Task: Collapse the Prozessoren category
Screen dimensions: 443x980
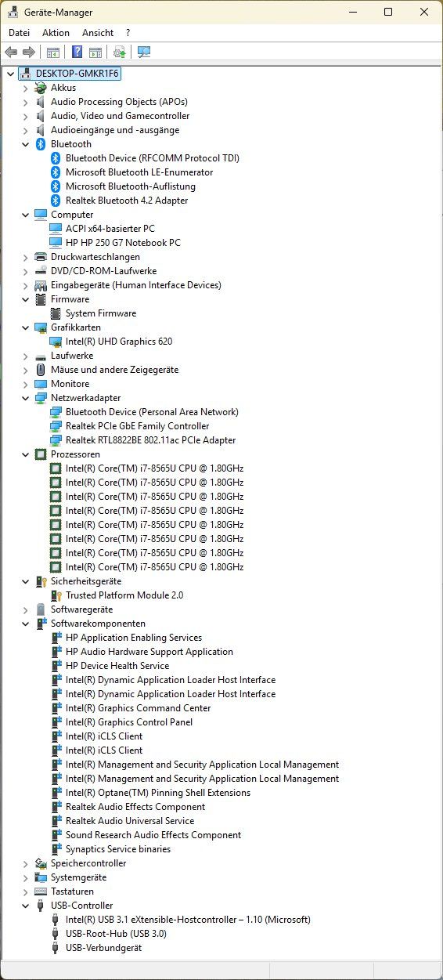Action: 25,454
